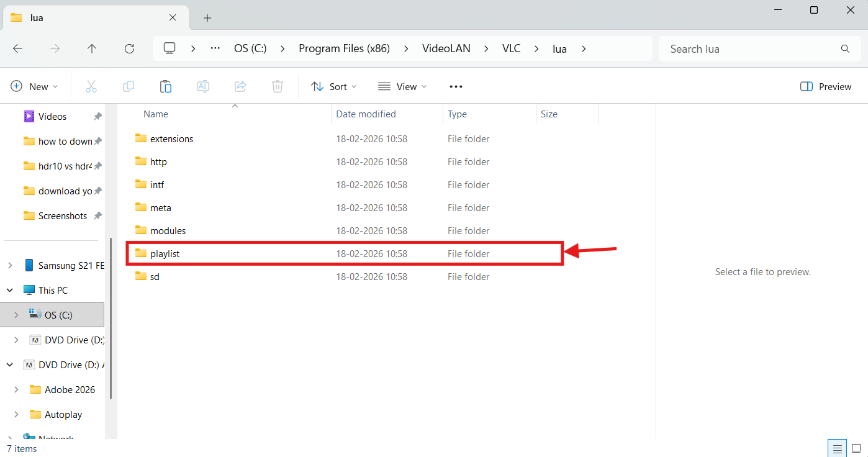Click the Cut icon in the toolbar

pos(91,86)
